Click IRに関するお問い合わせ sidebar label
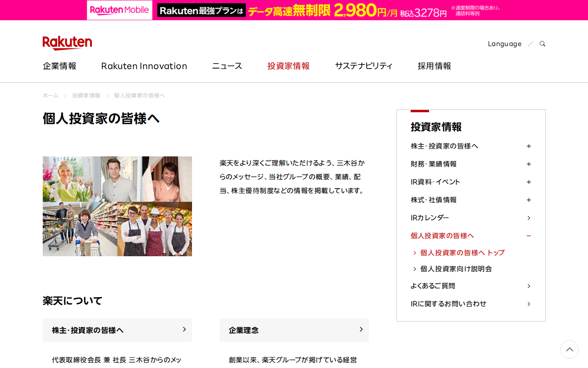The width and height of the screenshot is (588, 368). 448,304
